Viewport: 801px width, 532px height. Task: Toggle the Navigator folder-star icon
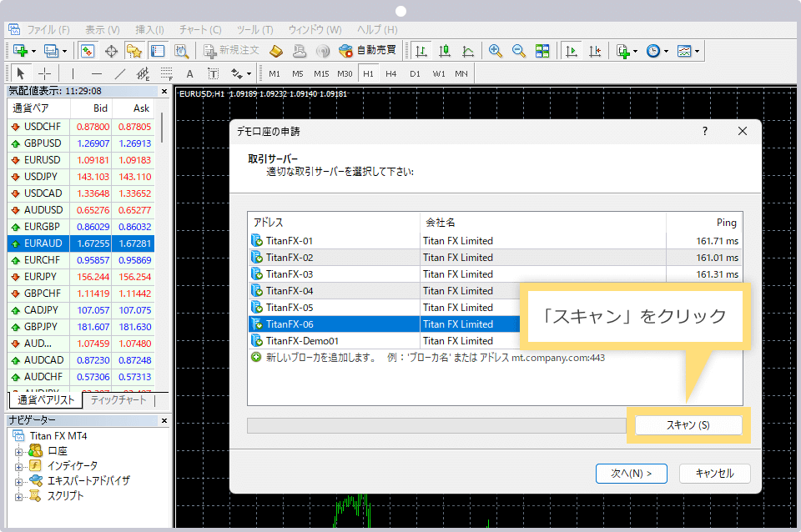pos(133,51)
